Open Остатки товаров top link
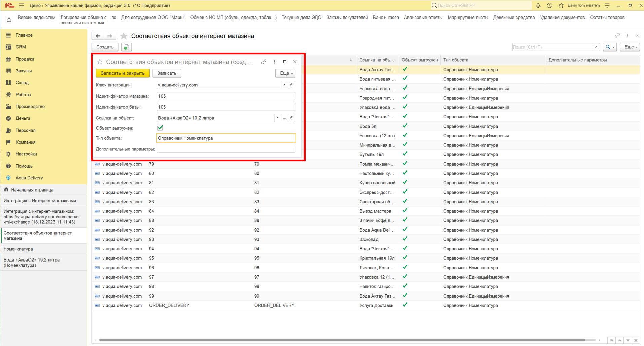This screenshot has width=644, height=346. click(x=607, y=18)
